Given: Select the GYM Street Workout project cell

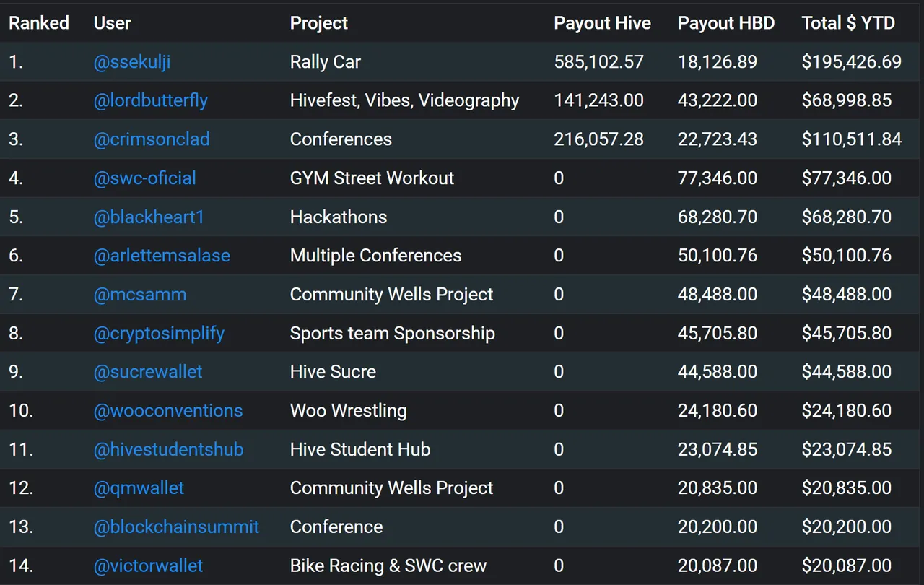Looking at the screenshot, I should tap(372, 178).
